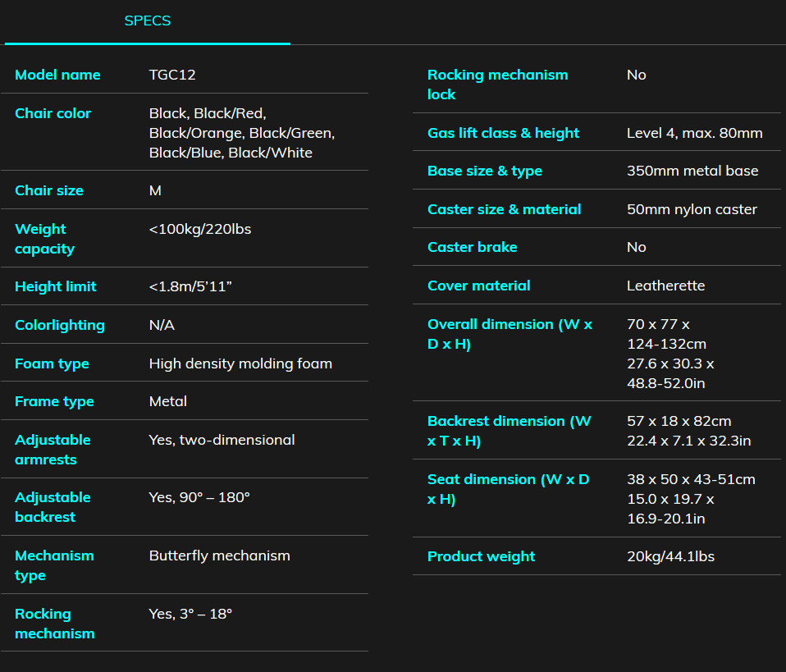The image size is (786, 672).
Task: Click 'High density molding foam' value
Action: [240, 363]
